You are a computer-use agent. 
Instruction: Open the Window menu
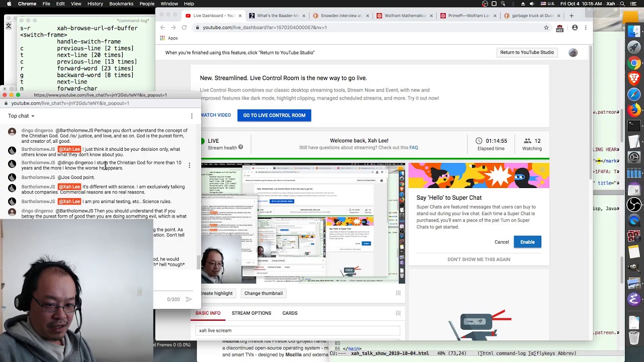(x=169, y=4)
